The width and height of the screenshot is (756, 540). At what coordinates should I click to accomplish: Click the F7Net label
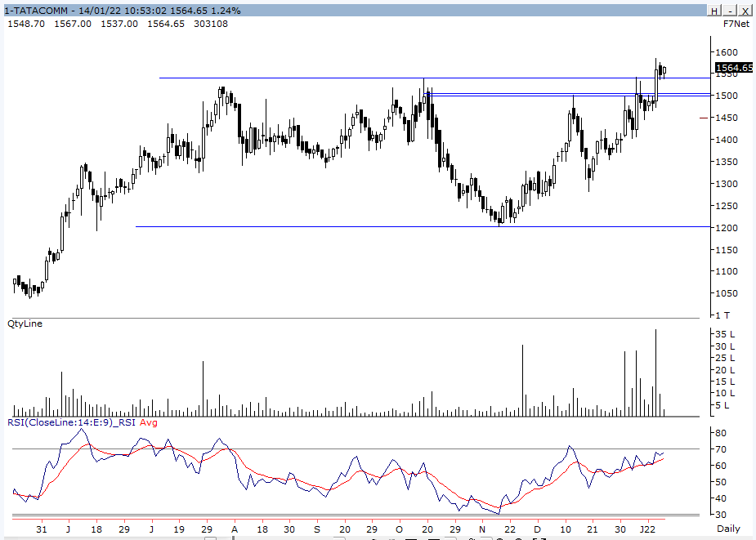[x=736, y=24]
